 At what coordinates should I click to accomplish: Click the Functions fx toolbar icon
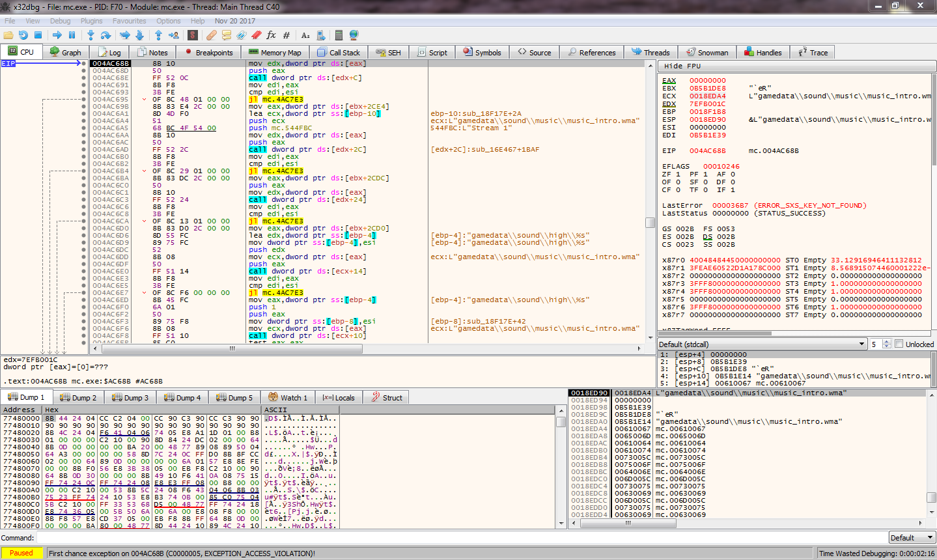point(271,35)
